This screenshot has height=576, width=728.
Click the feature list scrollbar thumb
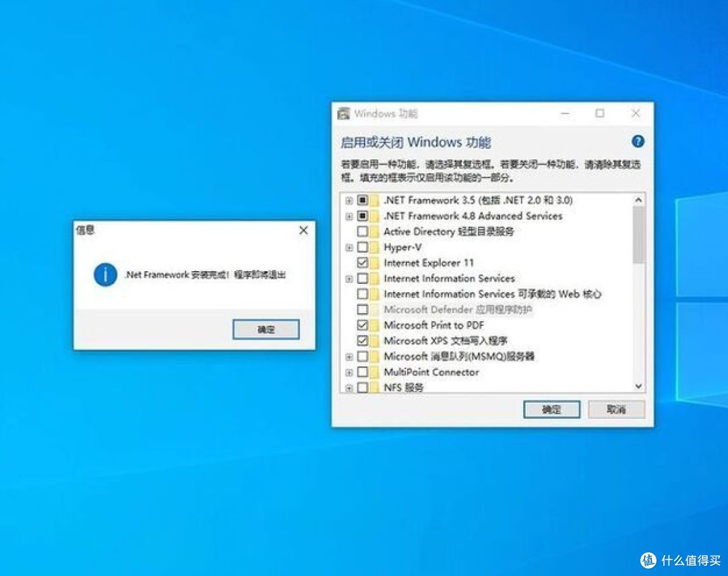638,233
